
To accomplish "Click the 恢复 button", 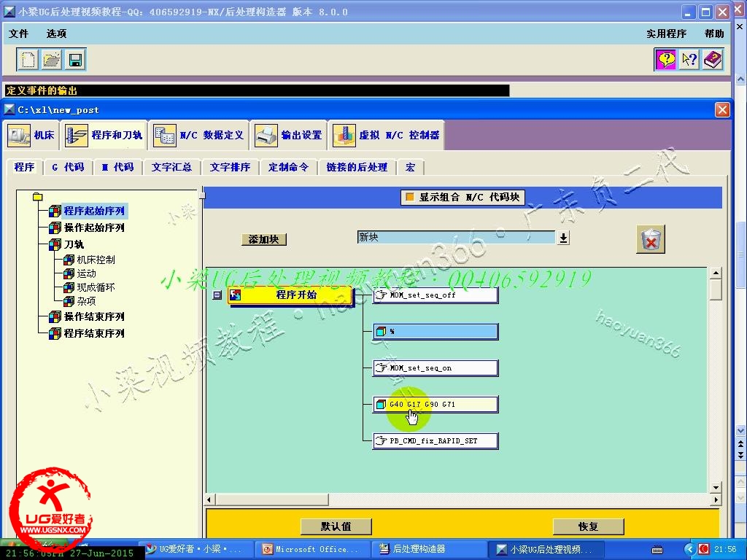I will (588, 526).
